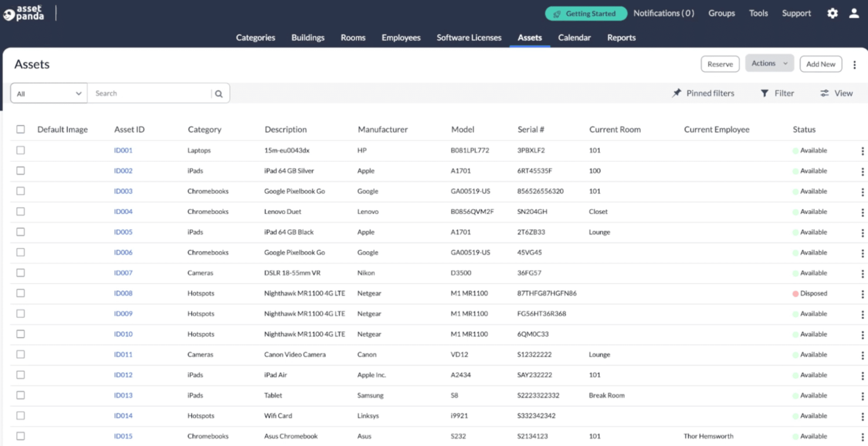Check the select-all checkbox in the header
868x446 pixels.
pos(21,129)
